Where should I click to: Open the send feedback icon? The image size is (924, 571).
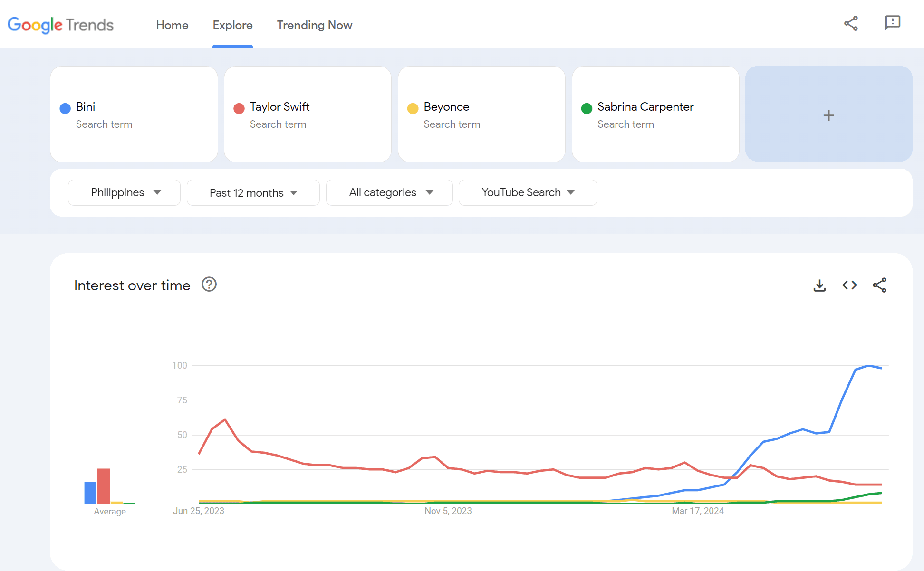coord(893,23)
